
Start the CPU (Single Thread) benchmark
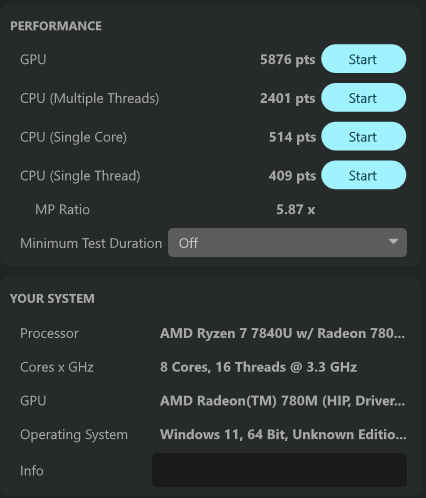point(363,175)
